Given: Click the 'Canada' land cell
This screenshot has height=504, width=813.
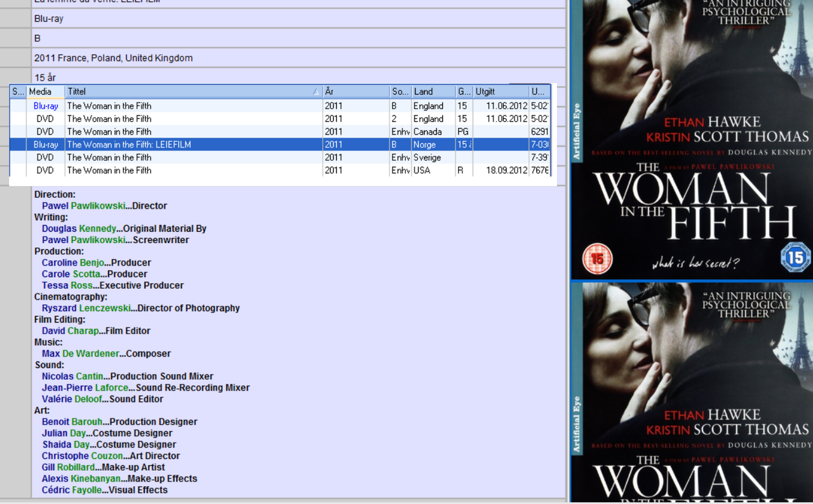Looking at the screenshot, I should point(434,131).
